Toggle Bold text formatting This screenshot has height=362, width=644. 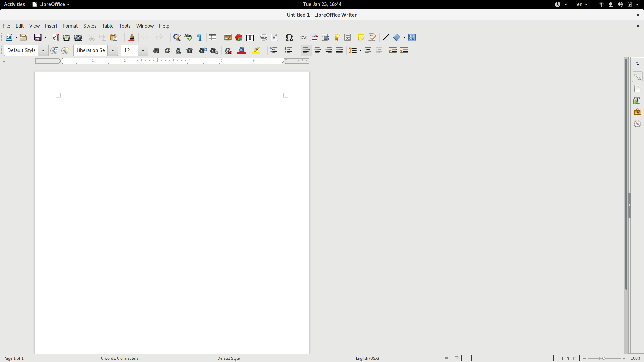[x=156, y=50]
